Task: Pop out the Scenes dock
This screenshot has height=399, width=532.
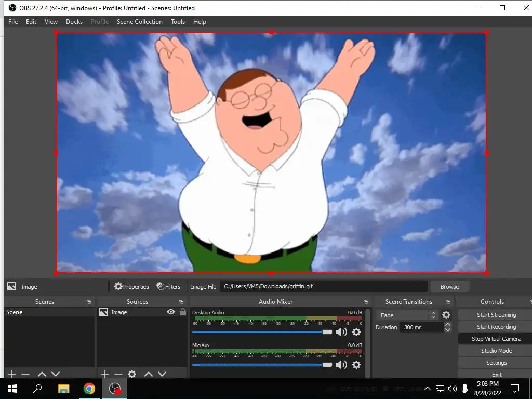Action: pos(88,302)
